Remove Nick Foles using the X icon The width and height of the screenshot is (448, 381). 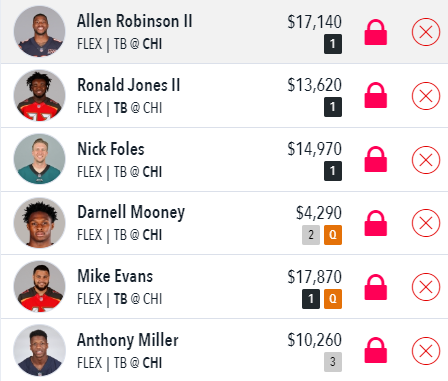pyautogui.click(x=426, y=160)
